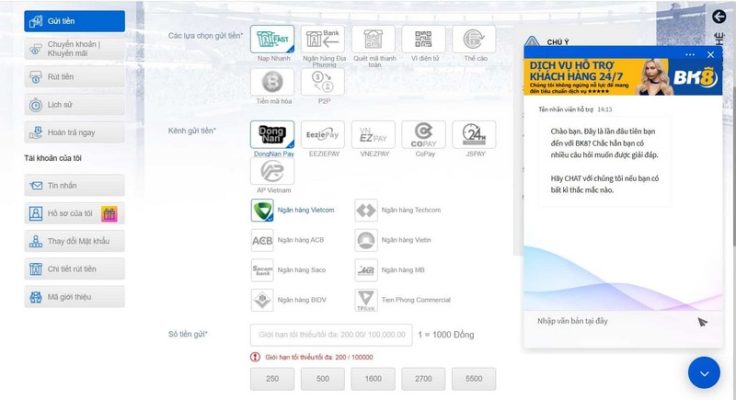Select Ngân hàng MB bank
The image size is (736, 400).
click(390, 270)
